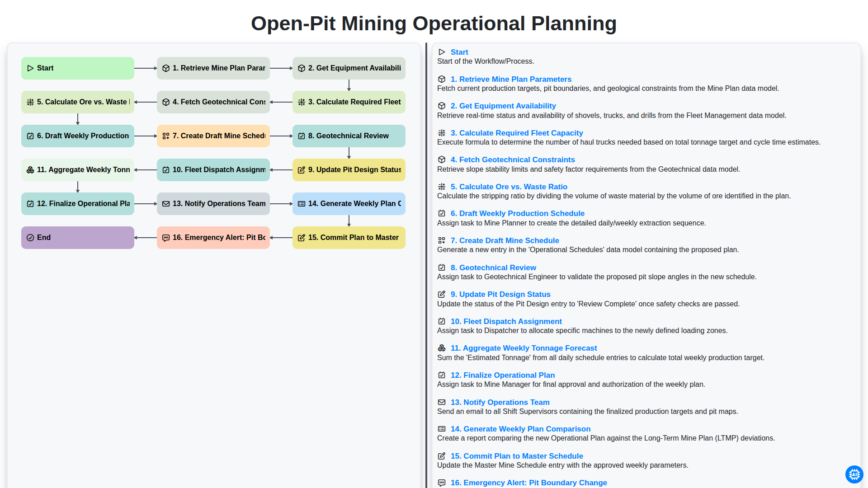The height and width of the screenshot is (488, 868).
Task: Open the 16. Emergency Alert: Pit Boundary Change link
Action: pyautogui.click(x=528, y=483)
